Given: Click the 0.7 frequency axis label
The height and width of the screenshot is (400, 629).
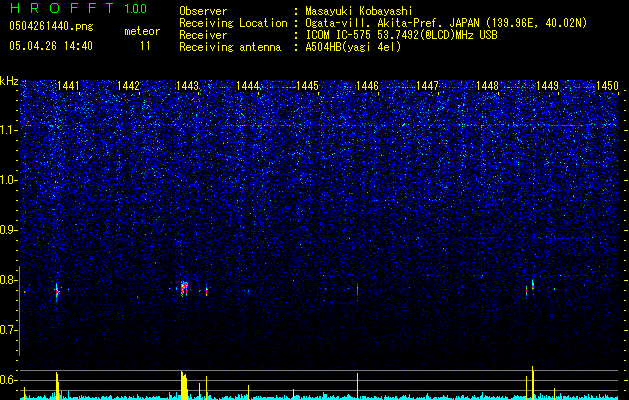Looking at the screenshot, I should tap(7, 330).
